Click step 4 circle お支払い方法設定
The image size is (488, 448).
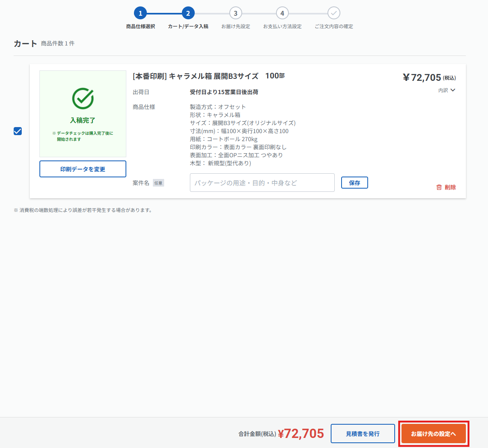tap(282, 13)
